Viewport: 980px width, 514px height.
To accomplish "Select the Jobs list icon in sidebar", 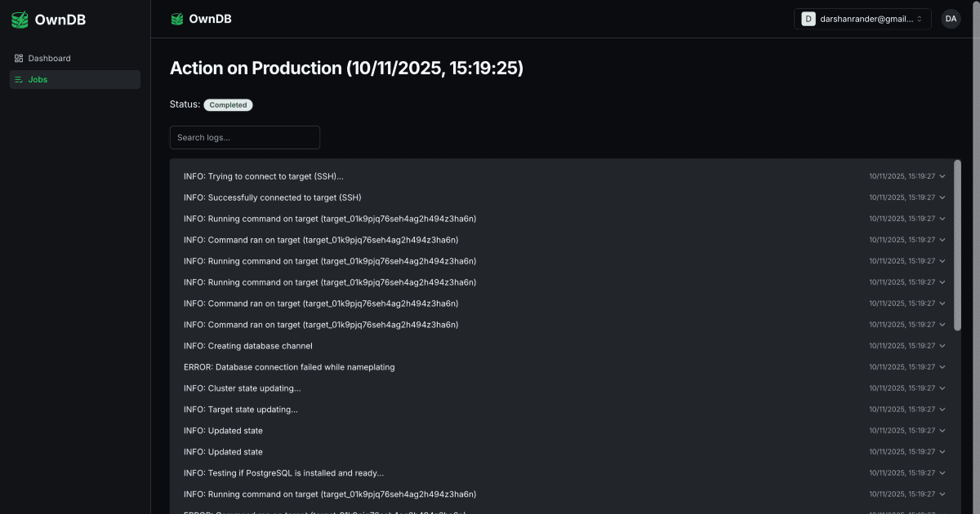I will [x=18, y=79].
